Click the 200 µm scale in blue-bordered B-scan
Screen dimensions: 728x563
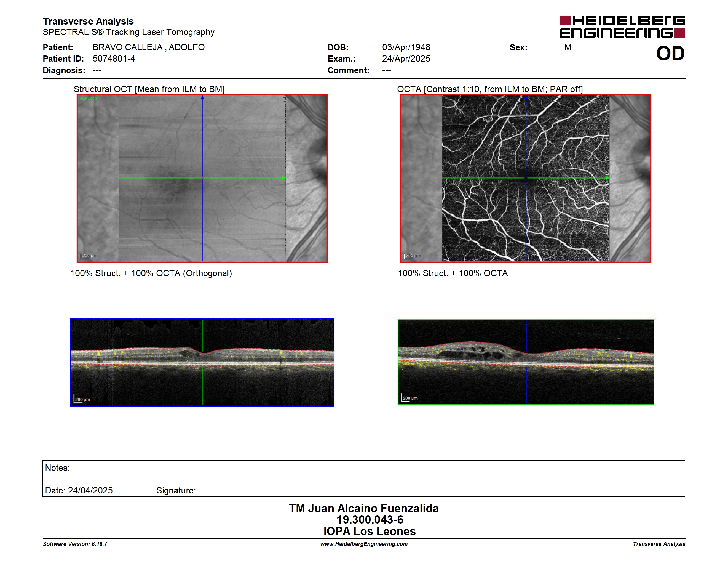82,399
